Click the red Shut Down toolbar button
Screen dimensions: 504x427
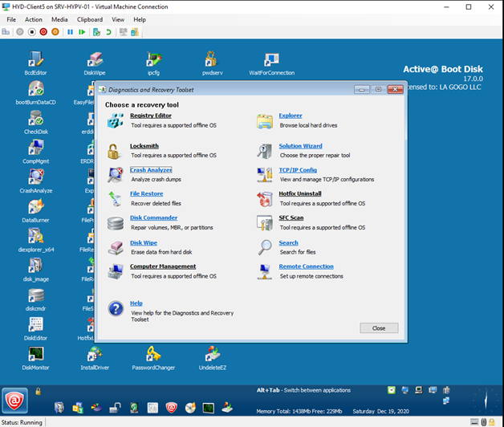(x=43, y=32)
